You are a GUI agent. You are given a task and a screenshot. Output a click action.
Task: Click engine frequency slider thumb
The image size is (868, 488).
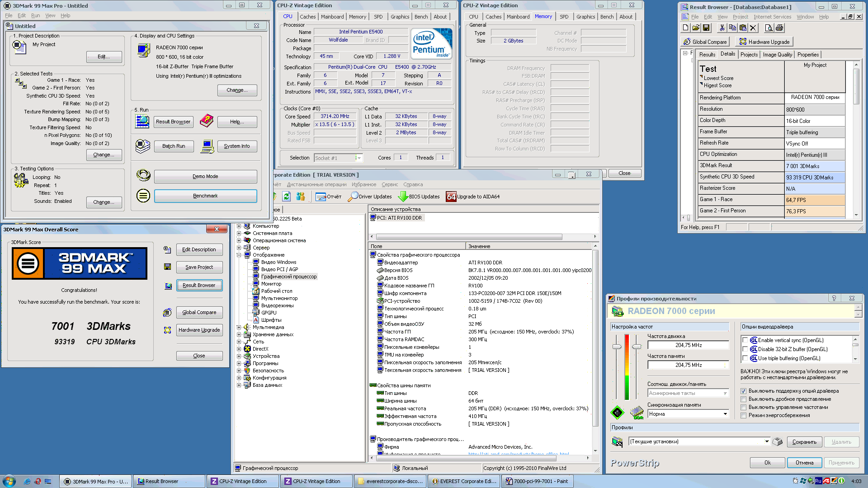pyautogui.click(x=617, y=347)
